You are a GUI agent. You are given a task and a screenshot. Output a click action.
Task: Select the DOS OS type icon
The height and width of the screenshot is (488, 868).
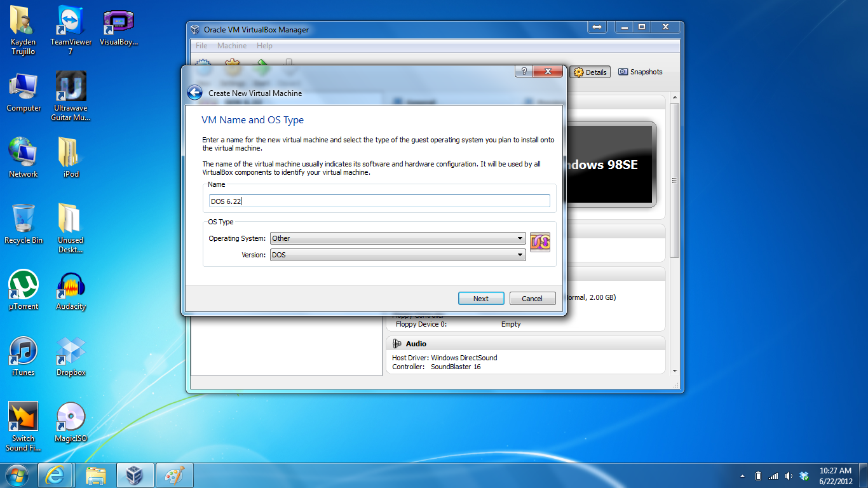click(x=540, y=241)
